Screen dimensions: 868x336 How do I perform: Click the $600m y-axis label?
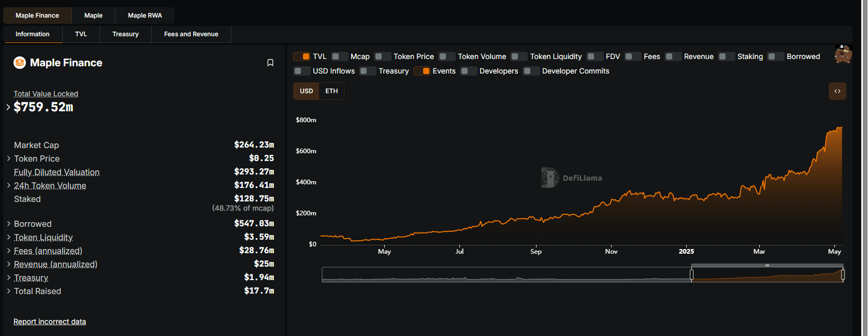[306, 151]
